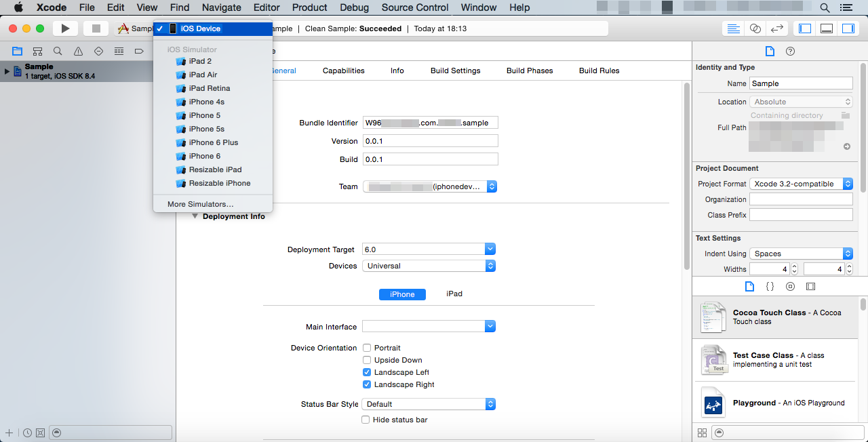The width and height of the screenshot is (868, 442).
Task: Collapse the Deployment Info section
Action: [195, 216]
